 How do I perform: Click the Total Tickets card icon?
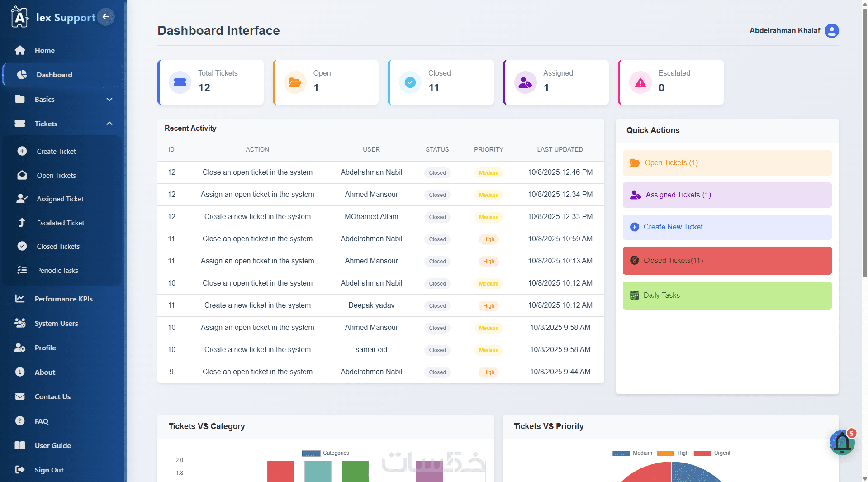point(180,83)
